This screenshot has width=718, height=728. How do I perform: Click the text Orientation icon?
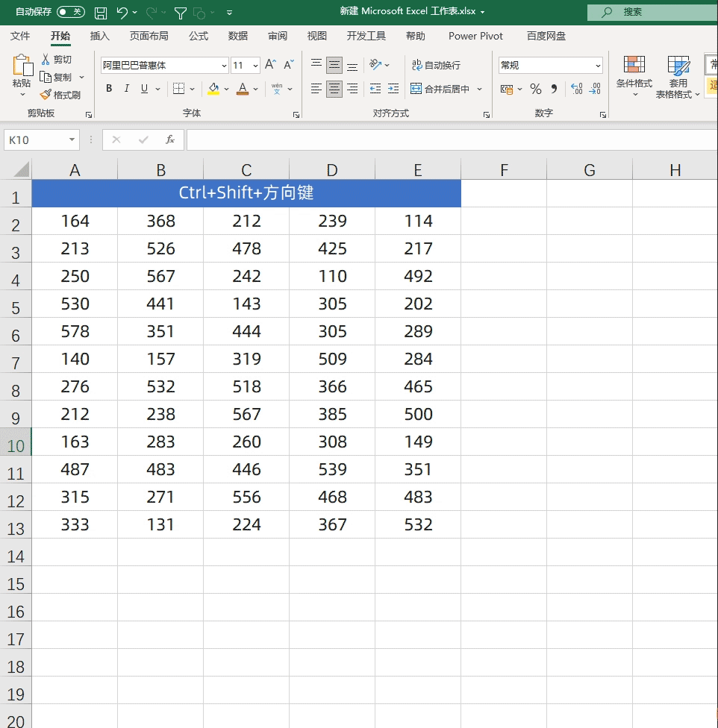point(375,65)
